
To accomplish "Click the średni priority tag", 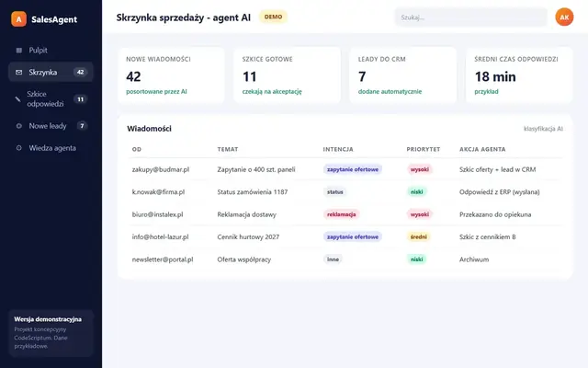I will click(x=419, y=237).
